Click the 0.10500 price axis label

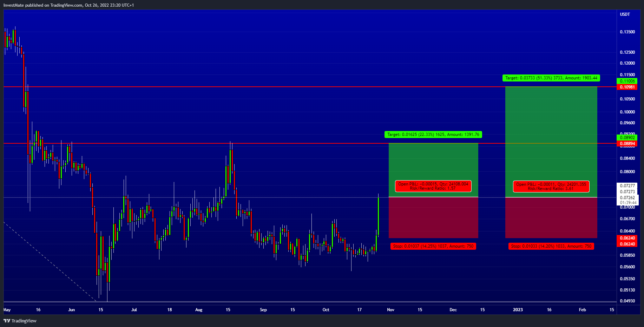click(627, 99)
